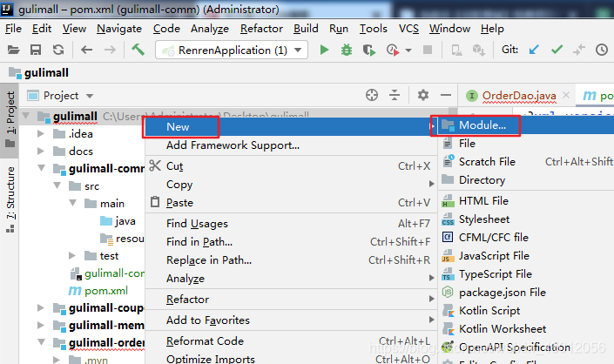614x364 pixels.
Task: Click the Back navigation arrow
Action: coord(86,51)
